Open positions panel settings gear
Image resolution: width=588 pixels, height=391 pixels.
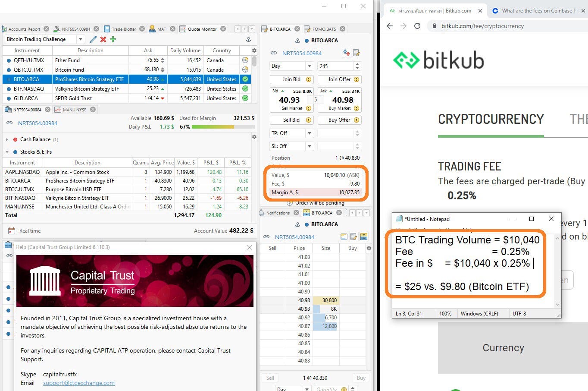(x=254, y=137)
